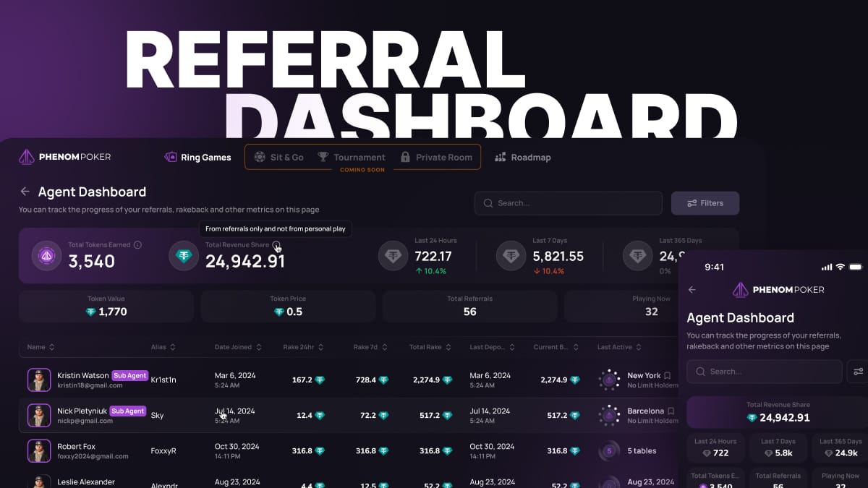Sort the table by Date Joined column
Image resolution: width=868 pixels, height=488 pixels.
click(238, 347)
